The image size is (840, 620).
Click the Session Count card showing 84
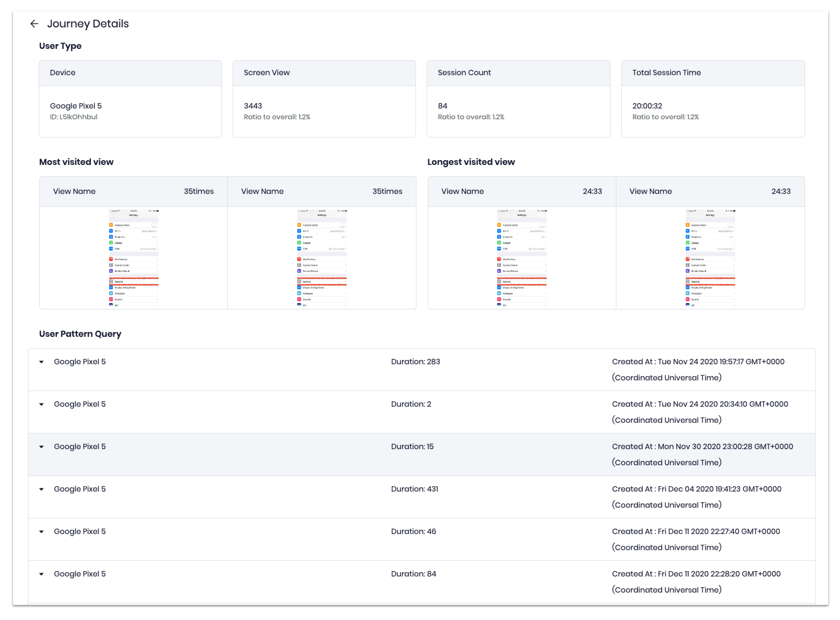click(x=518, y=99)
